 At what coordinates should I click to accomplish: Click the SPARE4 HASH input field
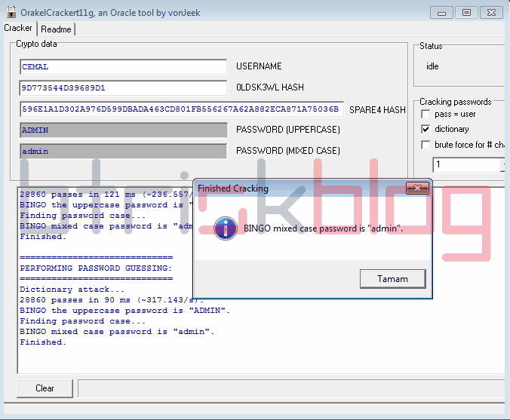182,109
